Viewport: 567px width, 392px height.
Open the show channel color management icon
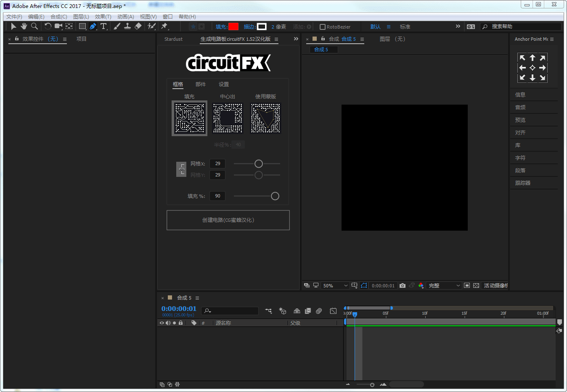pyautogui.click(x=421, y=286)
